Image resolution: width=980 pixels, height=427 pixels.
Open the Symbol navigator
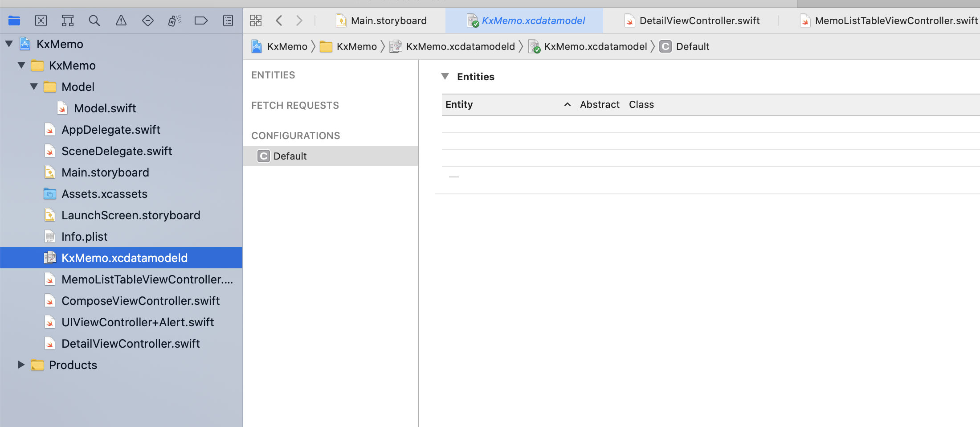pos(68,21)
